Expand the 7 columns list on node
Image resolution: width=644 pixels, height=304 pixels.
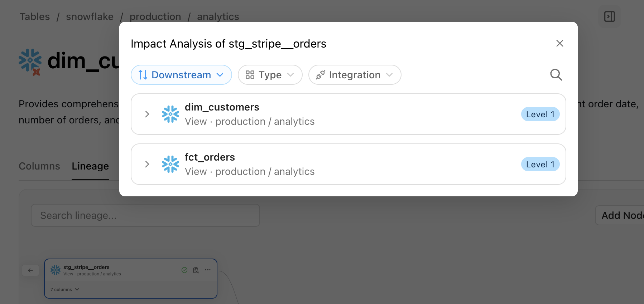(65, 290)
